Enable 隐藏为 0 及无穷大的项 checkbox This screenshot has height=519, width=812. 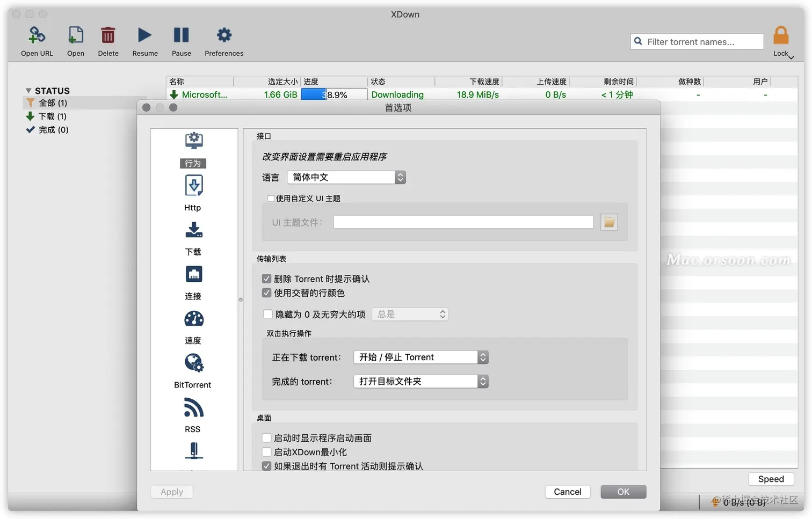[268, 314]
